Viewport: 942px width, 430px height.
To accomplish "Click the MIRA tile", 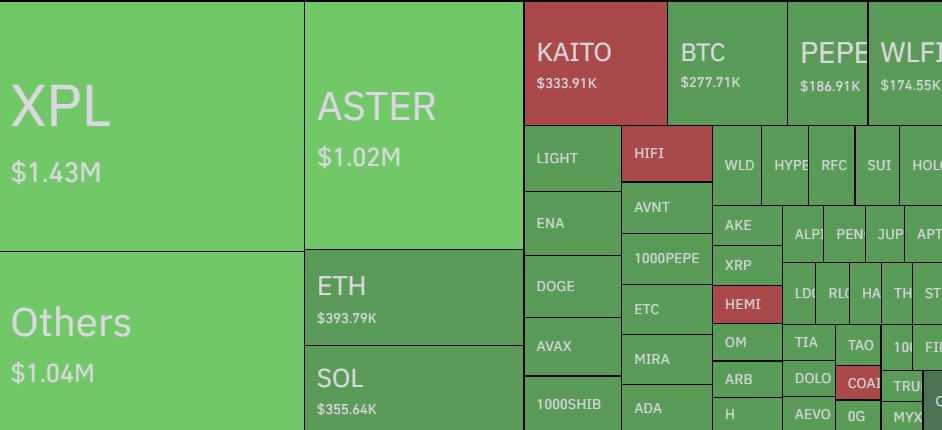I will click(x=666, y=358).
